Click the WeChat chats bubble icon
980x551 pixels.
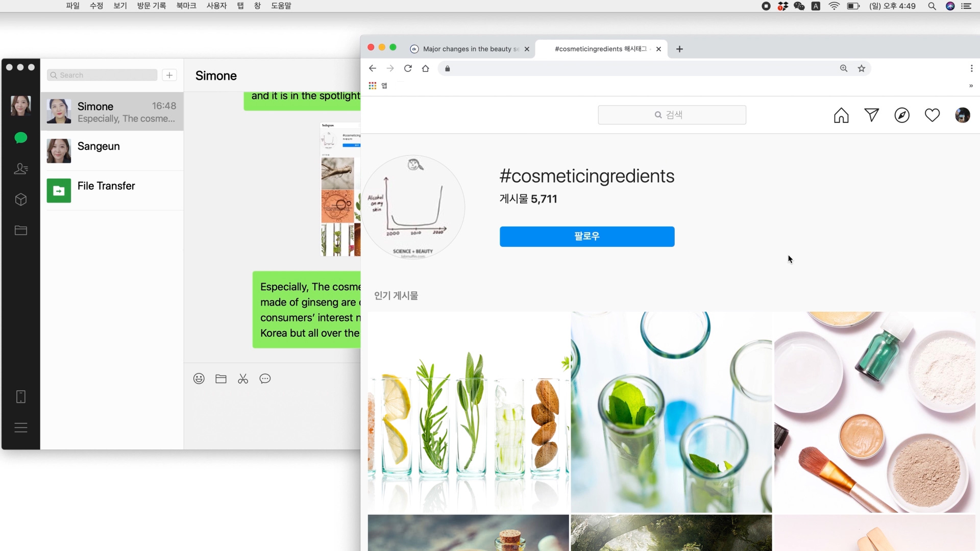[x=21, y=138]
